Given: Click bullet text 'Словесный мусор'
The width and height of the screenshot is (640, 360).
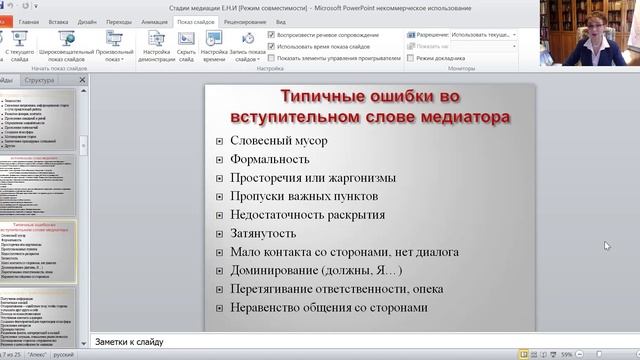Looking at the screenshot, I should click(x=279, y=140).
